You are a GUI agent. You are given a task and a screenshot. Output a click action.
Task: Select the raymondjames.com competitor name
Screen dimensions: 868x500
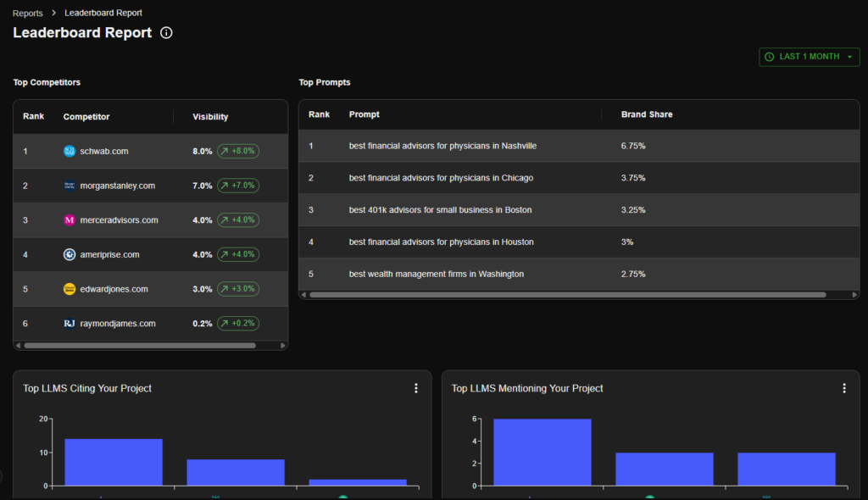[117, 324]
